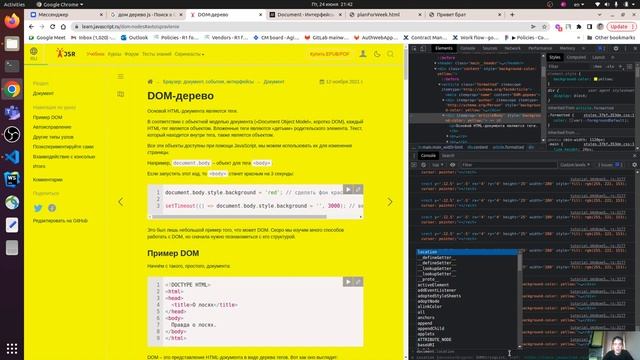This screenshot has width=640, height=360.
Task: Switch to the Привет брат tab
Action: coord(465,14)
